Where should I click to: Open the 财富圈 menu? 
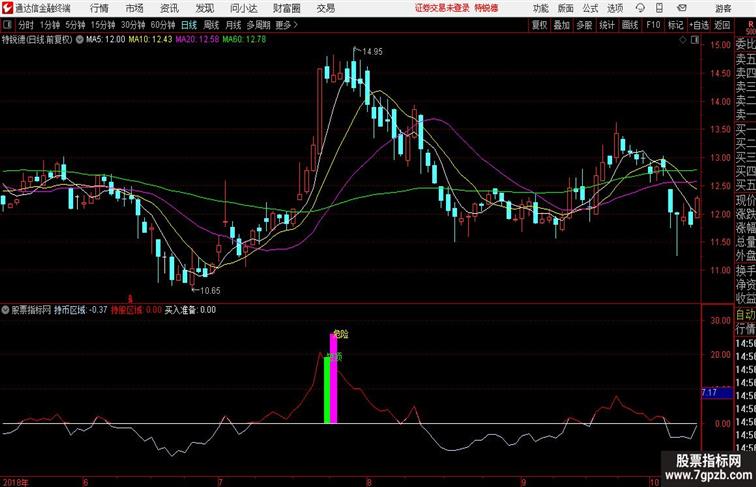(286, 8)
